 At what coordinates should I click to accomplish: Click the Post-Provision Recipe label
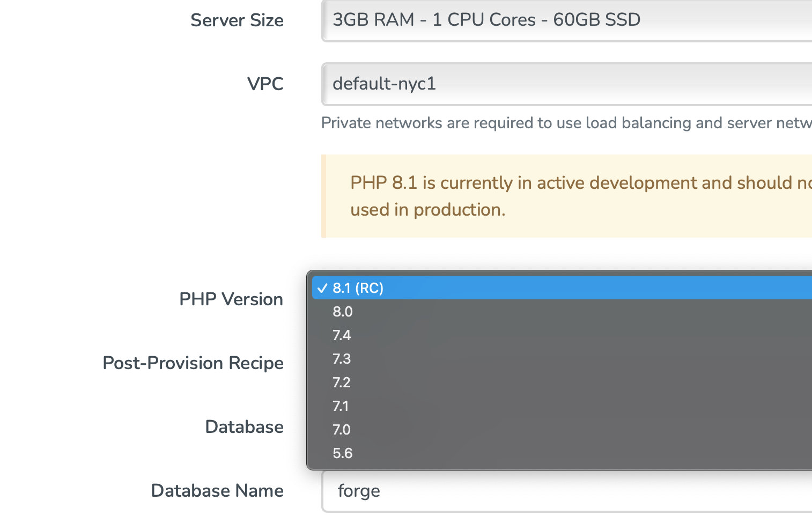coord(193,363)
